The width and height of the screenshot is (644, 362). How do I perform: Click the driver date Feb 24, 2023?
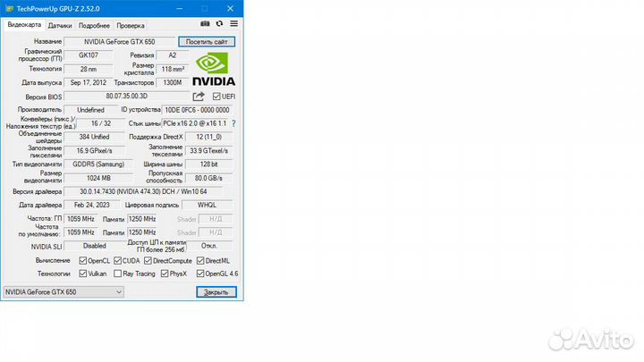(92, 205)
